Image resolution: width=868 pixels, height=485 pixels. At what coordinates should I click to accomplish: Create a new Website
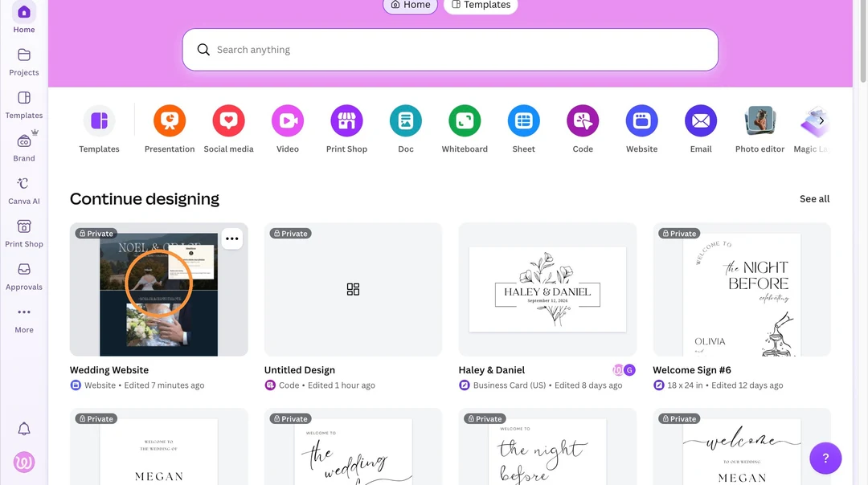[x=641, y=120]
